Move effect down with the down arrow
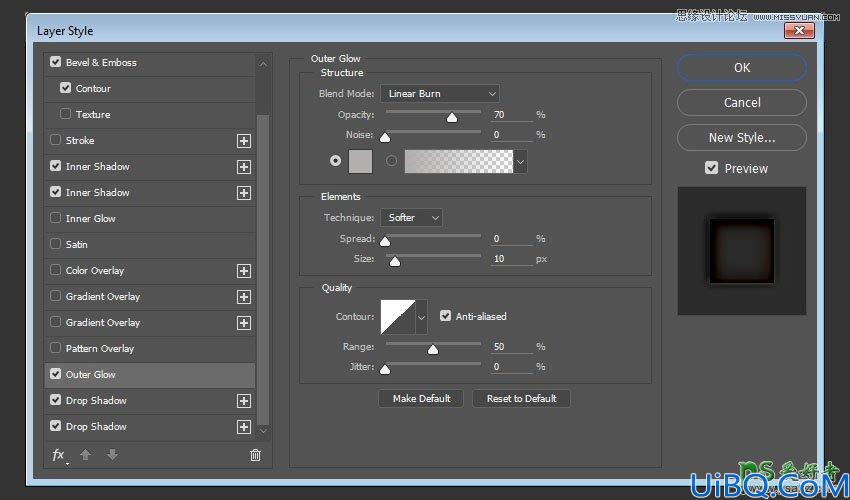The image size is (850, 500). point(112,455)
